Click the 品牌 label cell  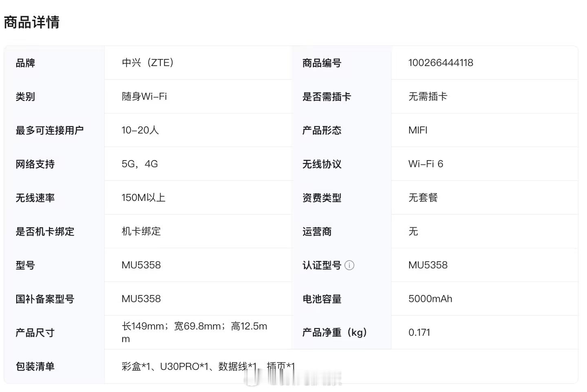click(x=25, y=63)
